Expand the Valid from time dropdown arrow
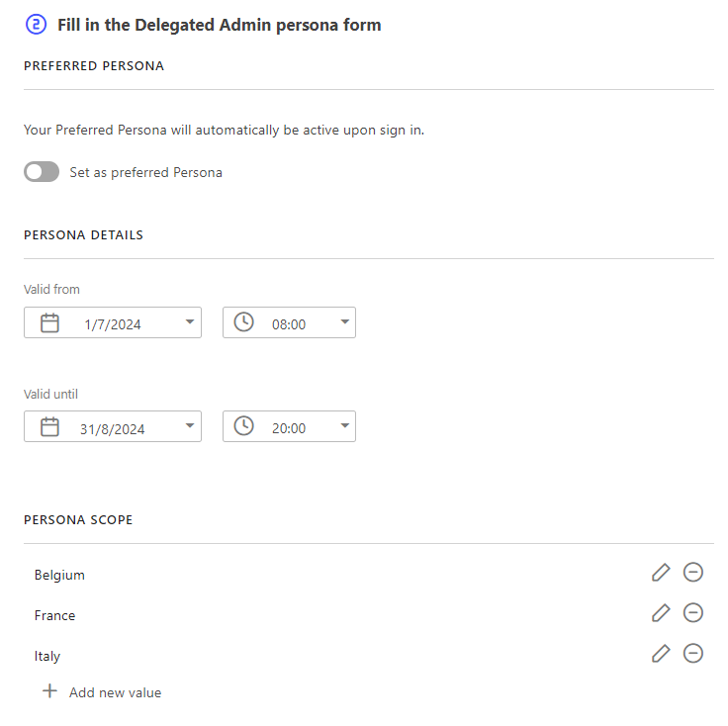The image size is (728, 726). point(344,323)
